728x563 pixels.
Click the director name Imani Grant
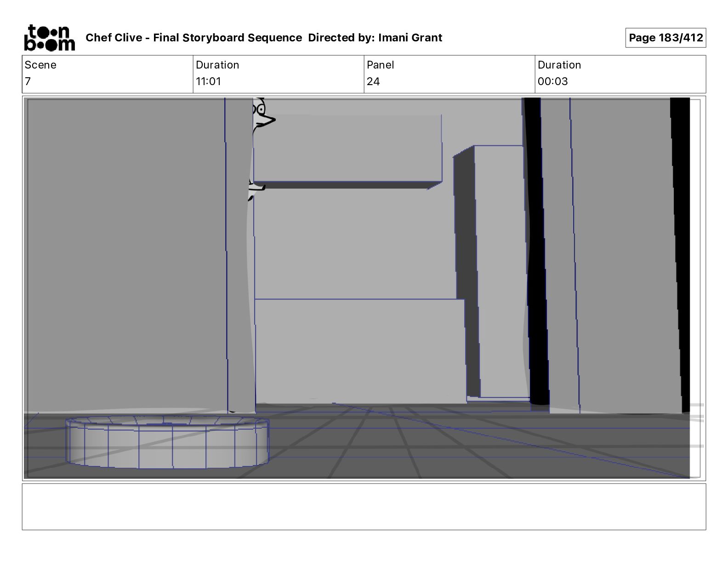[410, 38]
